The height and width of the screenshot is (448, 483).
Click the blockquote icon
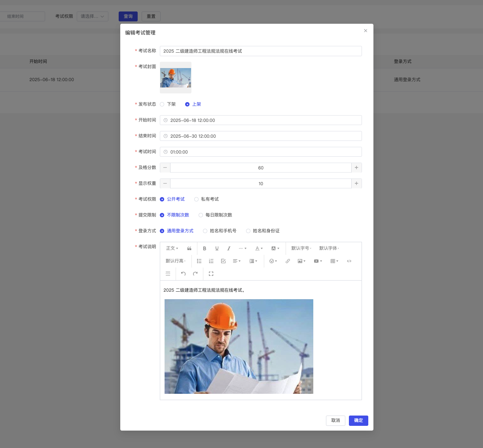click(189, 249)
